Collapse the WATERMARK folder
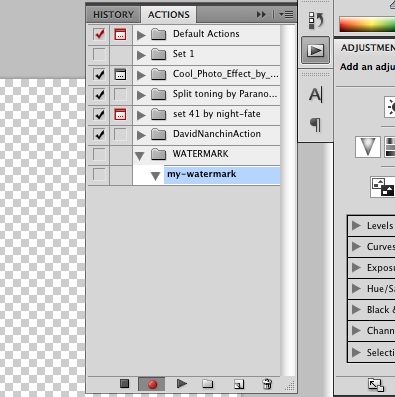 point(140,156)
